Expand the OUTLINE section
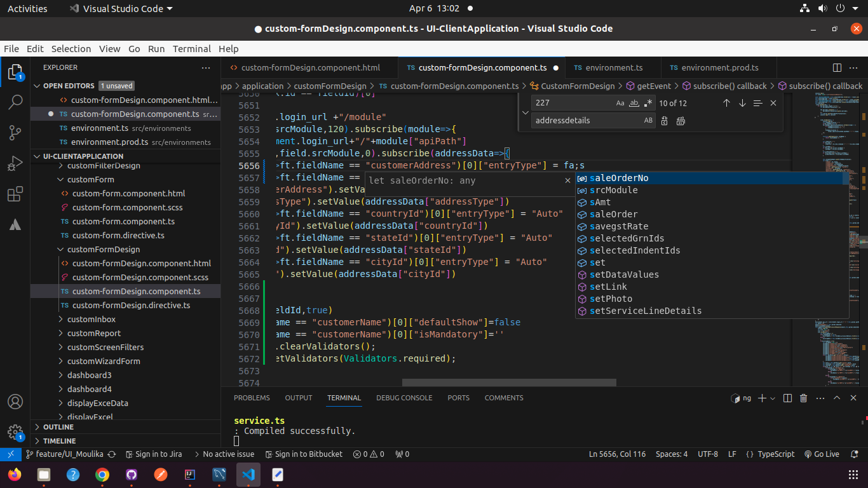Viewport: 868px width, 488px height. click(58, 427)
